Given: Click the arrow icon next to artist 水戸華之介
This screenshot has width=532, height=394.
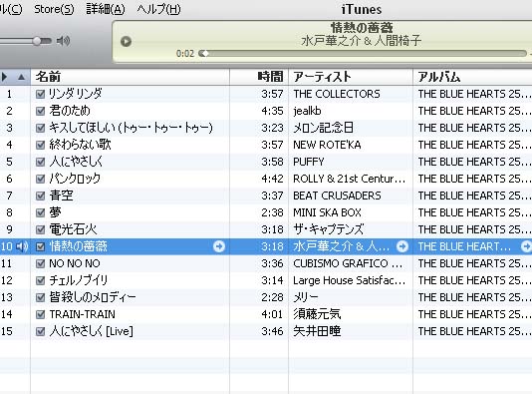Looking at the screenshot, I should [x=402, y=246].
